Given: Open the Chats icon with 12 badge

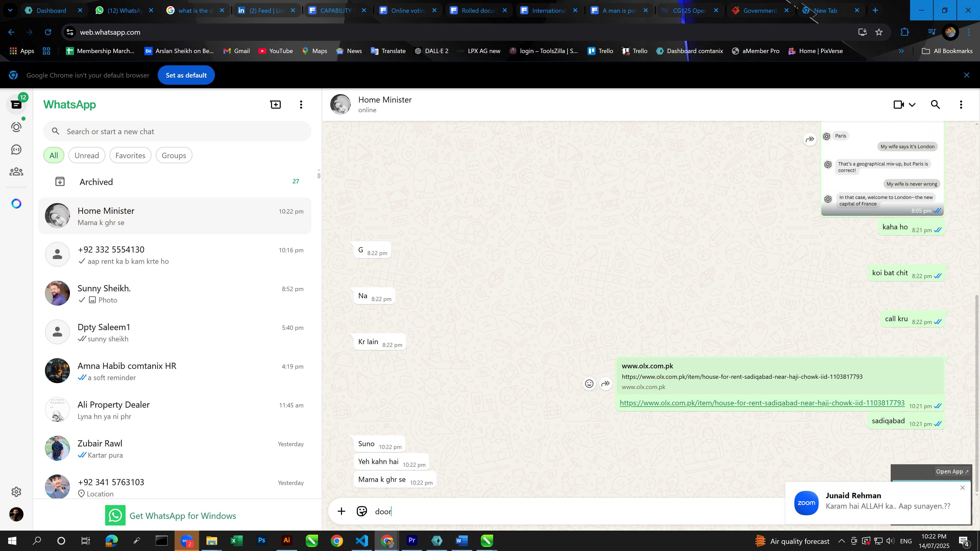Looking at the screenshot, I should coord(16,105).
